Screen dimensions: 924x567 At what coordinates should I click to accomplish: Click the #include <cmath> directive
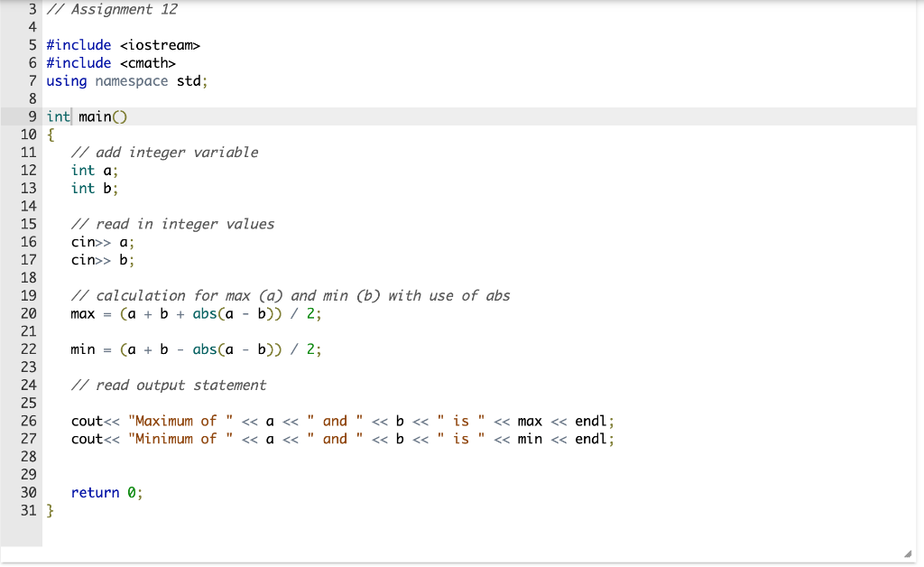(112, 62)
